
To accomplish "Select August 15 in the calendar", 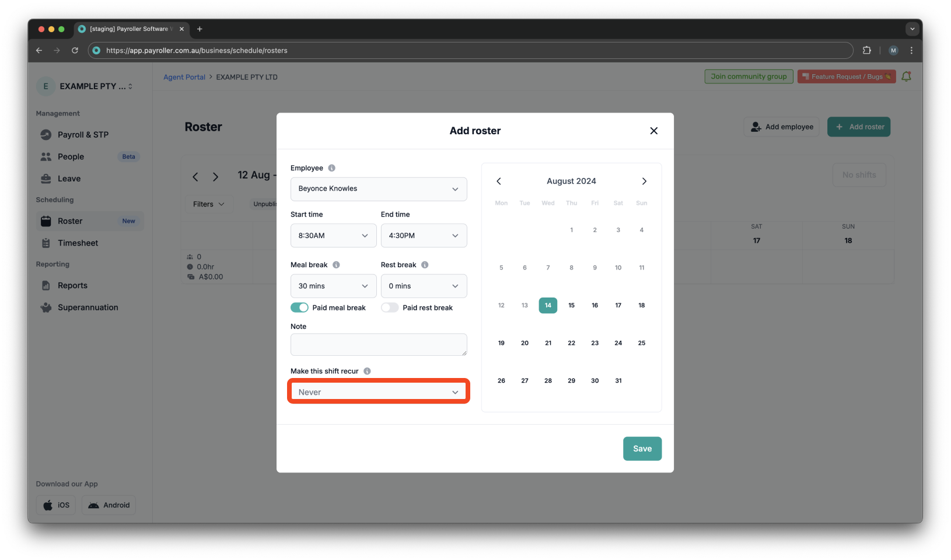I will (x=571, y=305).
